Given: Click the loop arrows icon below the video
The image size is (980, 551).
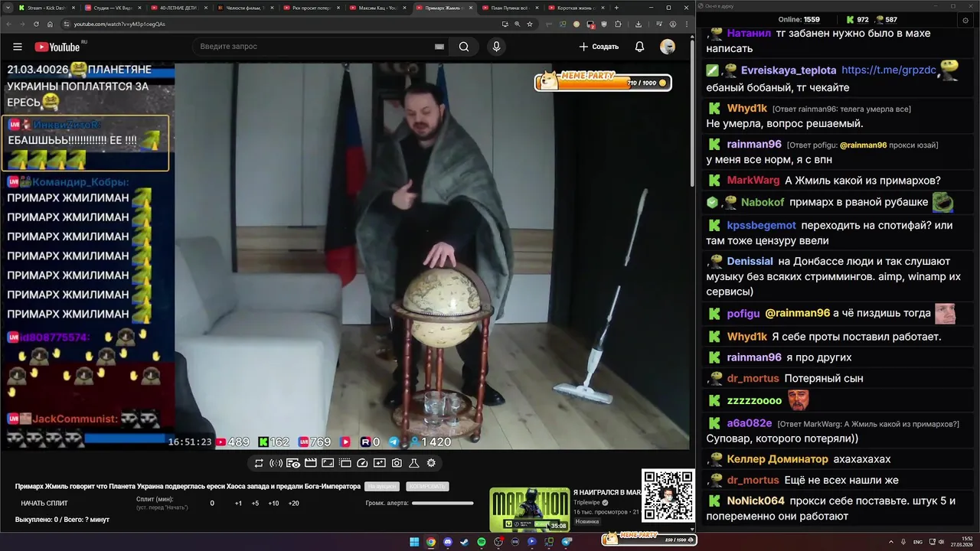Looking at the screenshot, I should tap(259, 463).
